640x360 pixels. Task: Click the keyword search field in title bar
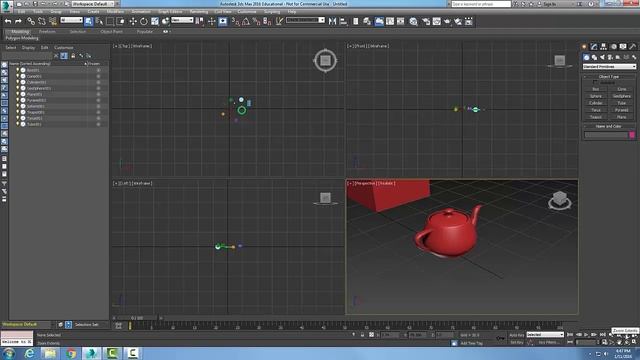click(481, 4)
